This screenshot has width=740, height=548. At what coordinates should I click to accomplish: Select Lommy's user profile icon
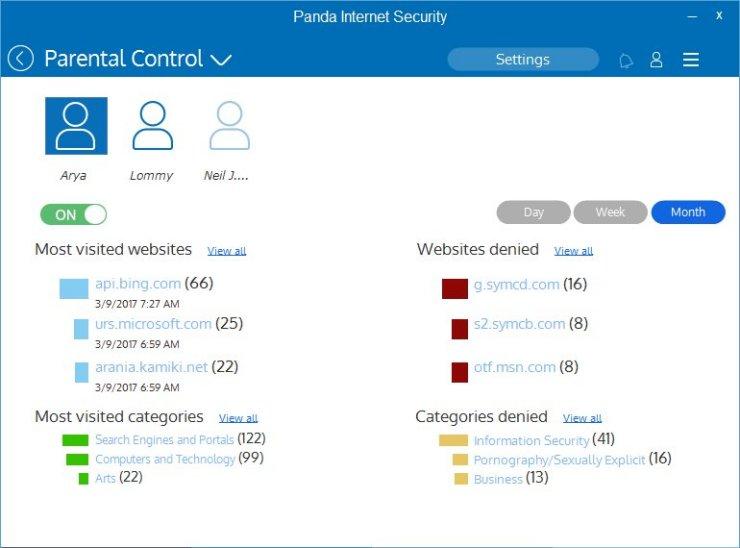tap(153, 126)
